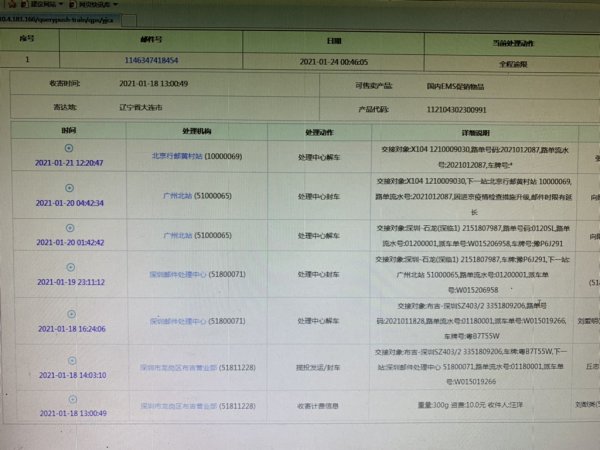Click the 全程逾限 status cell

click(x=513, y=64)
